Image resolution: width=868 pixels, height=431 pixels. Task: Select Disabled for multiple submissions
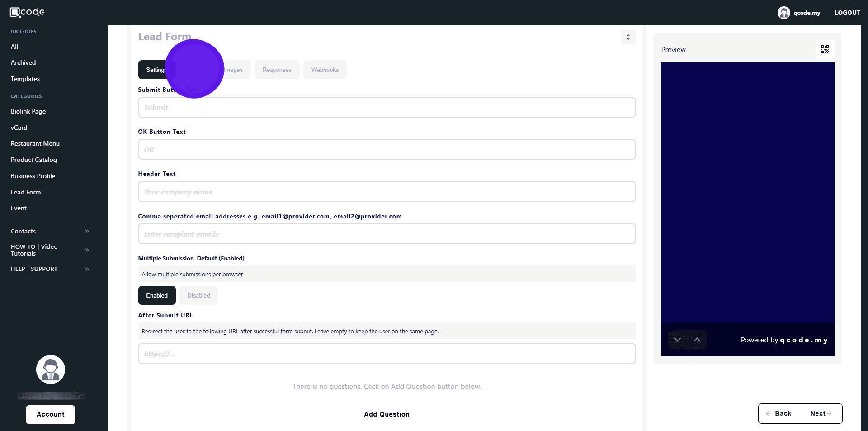point(198,295)
